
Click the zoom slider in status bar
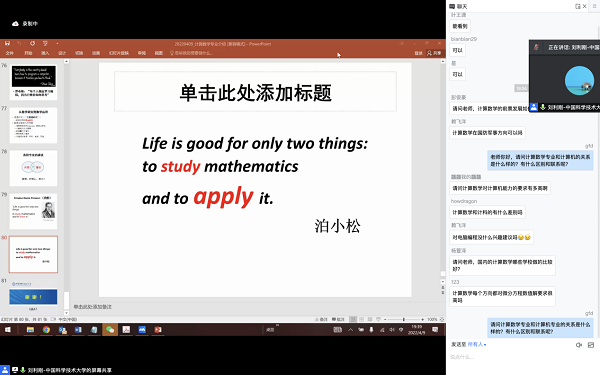pyautogui.click(x=403, y=319)
